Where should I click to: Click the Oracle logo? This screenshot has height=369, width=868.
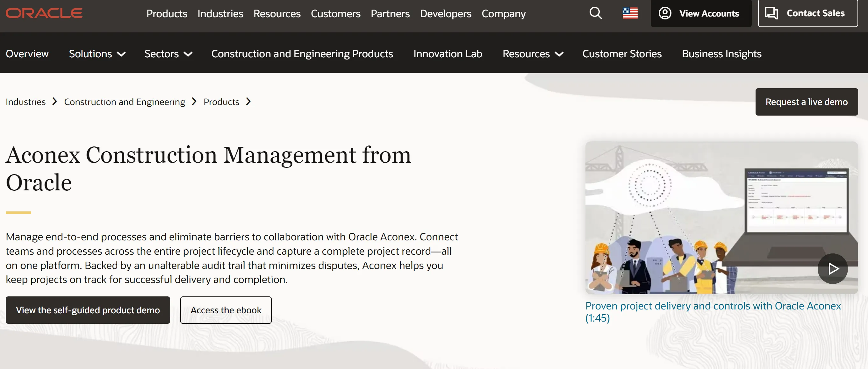coord(44,13)
